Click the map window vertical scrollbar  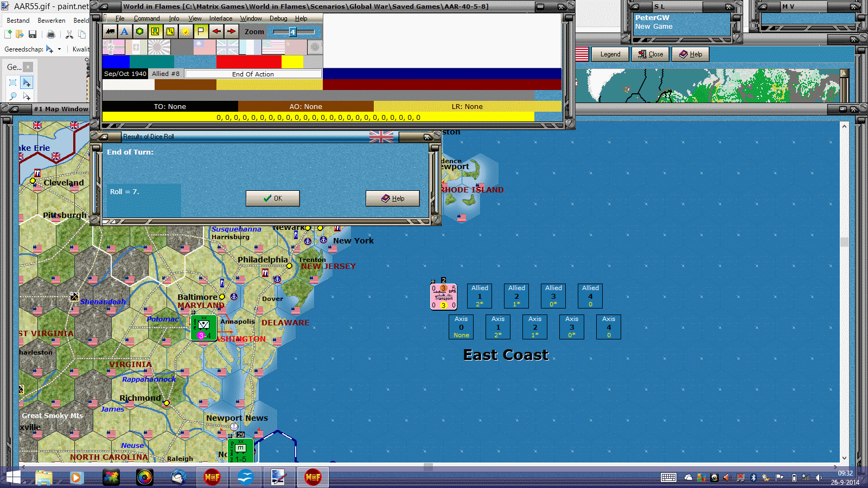coord(844,292)
